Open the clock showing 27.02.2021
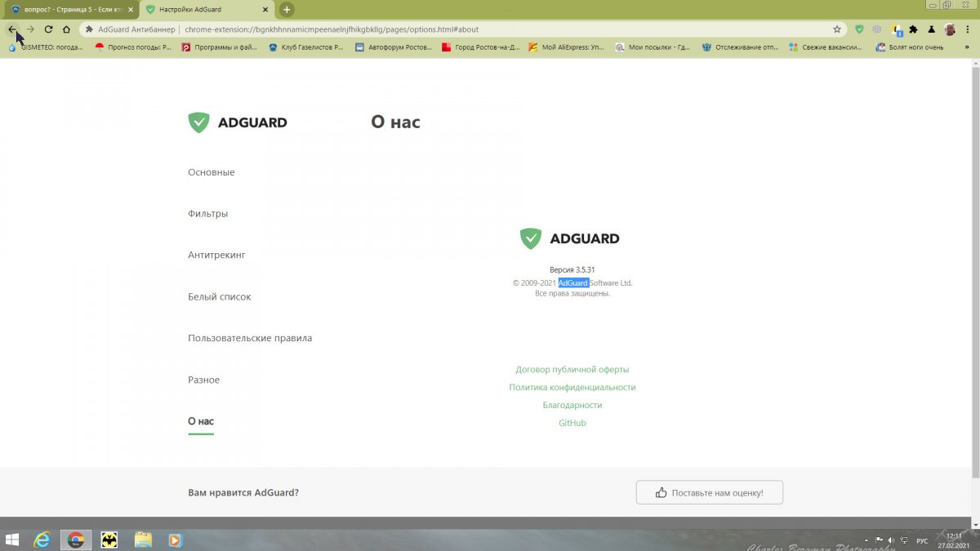980x551 pixels. [x=953, y=540]
